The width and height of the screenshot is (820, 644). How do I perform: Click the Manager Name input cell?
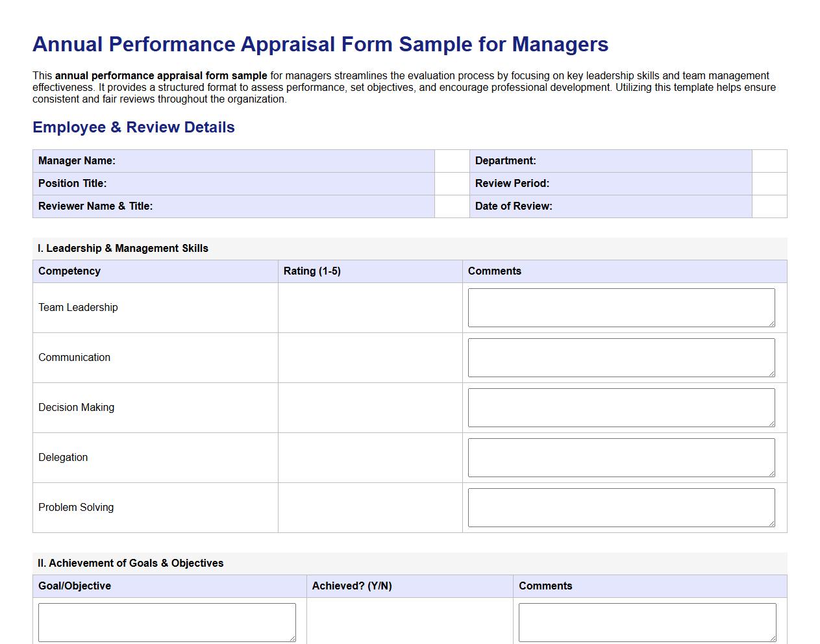click(x=452, y=160)
